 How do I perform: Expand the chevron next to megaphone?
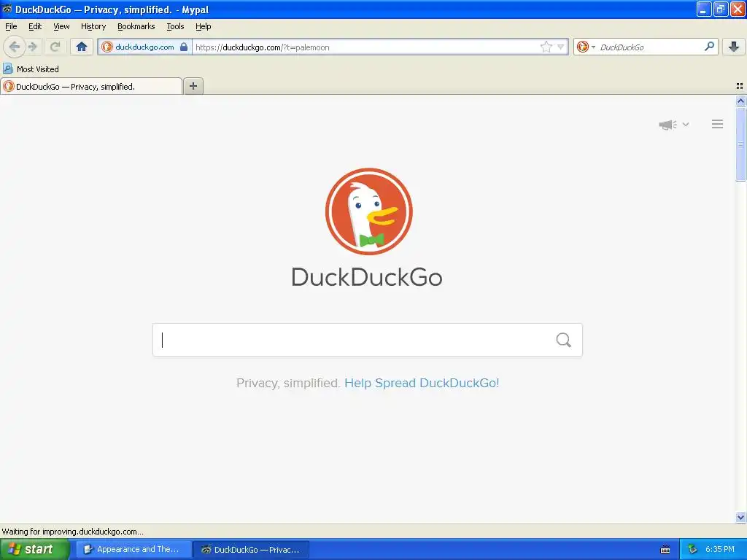tap(686, 124)
